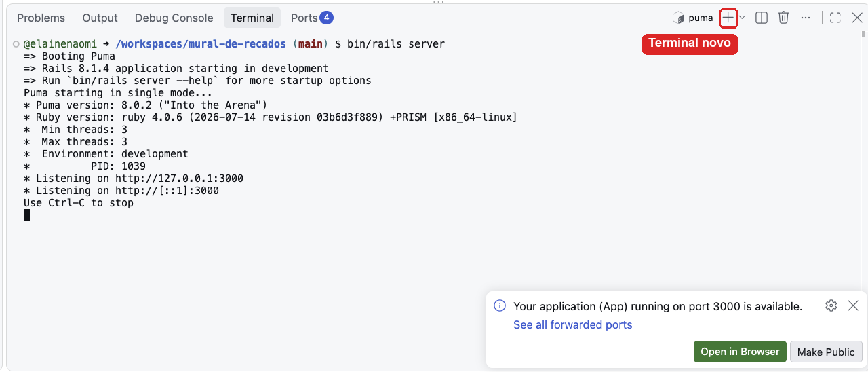Click the 'Environment: development' line
Image resolution: width=868 pixels, height=372 pixels.
106,154
